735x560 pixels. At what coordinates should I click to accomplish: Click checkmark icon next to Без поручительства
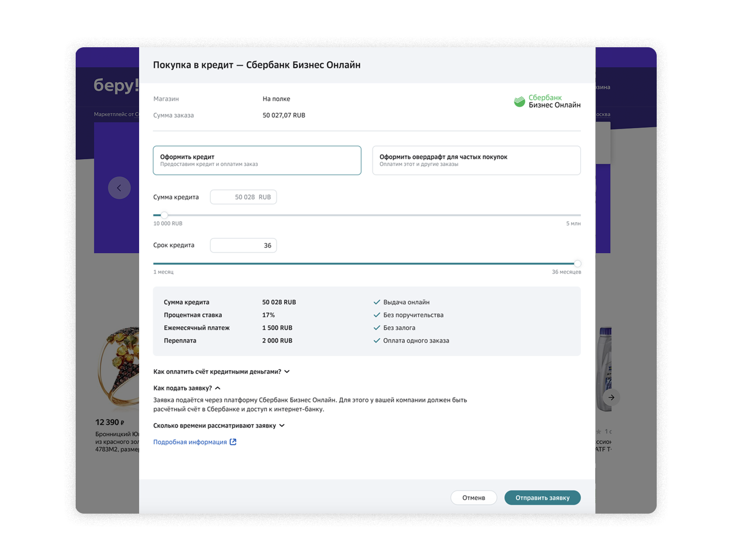tap(377, 315)
